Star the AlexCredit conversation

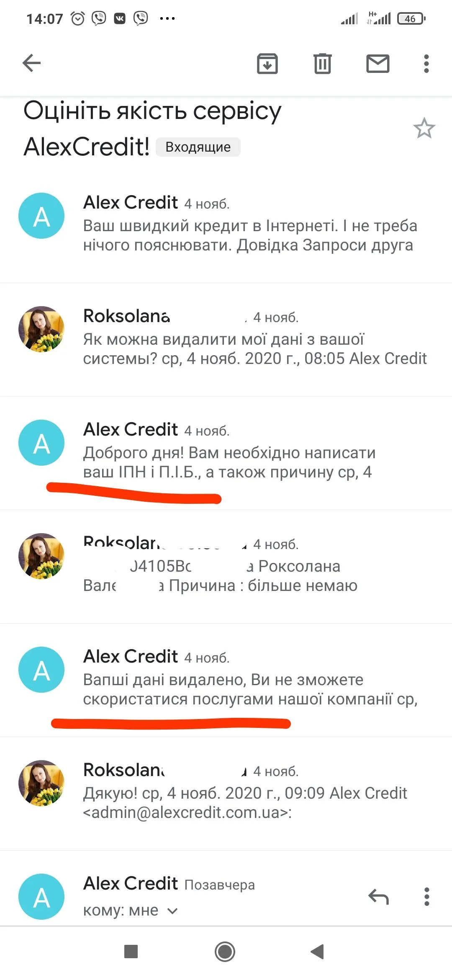[x=424, y=128]
